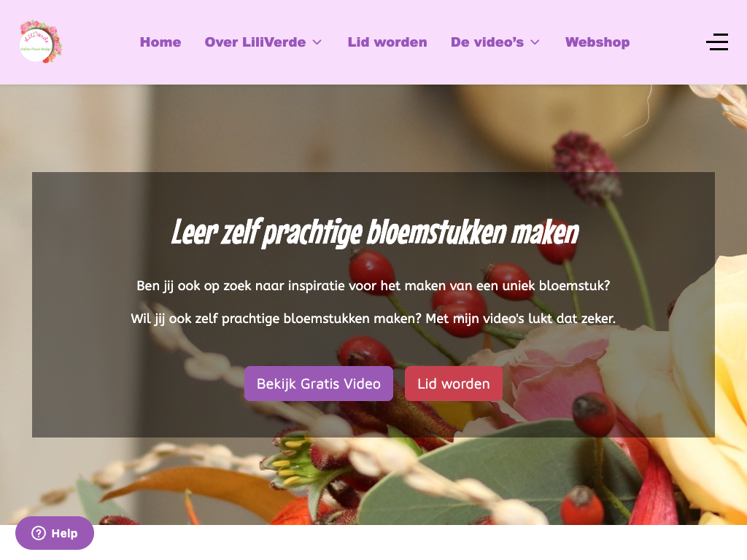The height and width of the screenshot is (560, 747).
Task: Open the Help widget label
Action: pyautogui.click(x=64, y=533)
